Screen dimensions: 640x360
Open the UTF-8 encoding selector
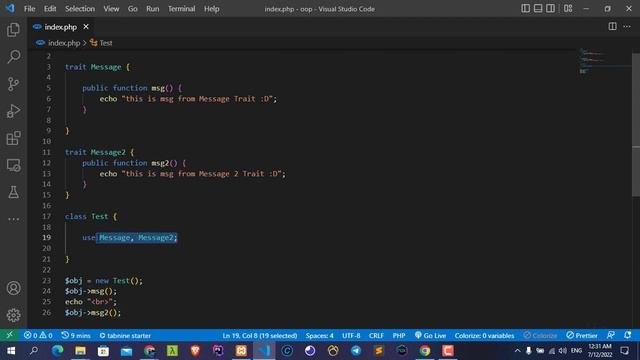click(x=351, y=336)
